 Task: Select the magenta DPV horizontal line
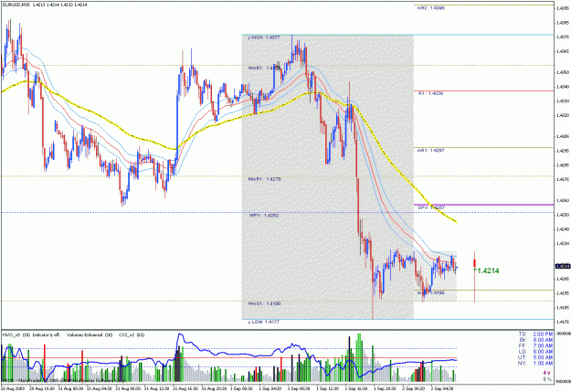[484, 205]
